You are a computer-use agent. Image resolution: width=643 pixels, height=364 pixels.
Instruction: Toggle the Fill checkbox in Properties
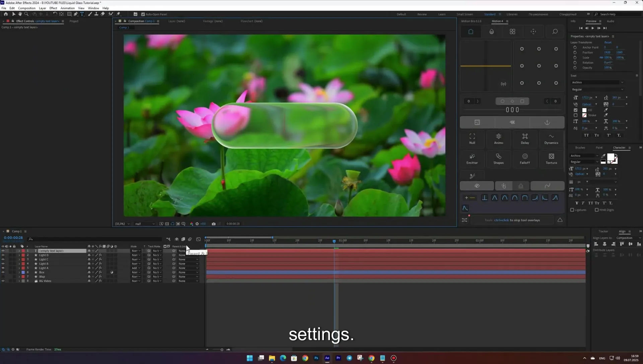pyautogui.click(x=576, y=110)
